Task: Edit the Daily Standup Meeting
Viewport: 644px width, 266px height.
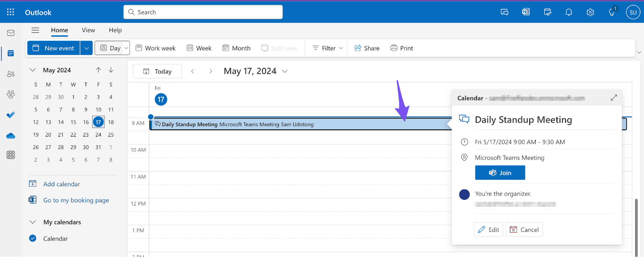Action: [488, 230]
